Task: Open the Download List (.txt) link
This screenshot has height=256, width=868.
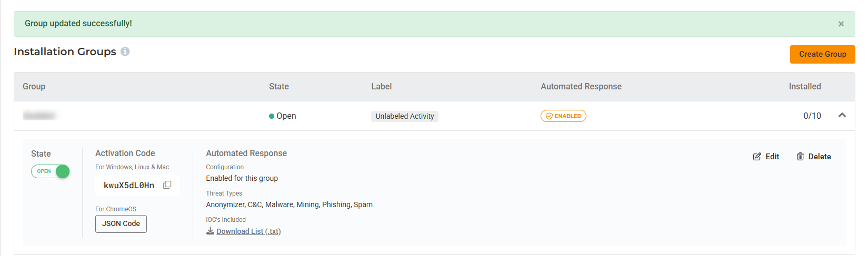Action: [x=248, y=231]
